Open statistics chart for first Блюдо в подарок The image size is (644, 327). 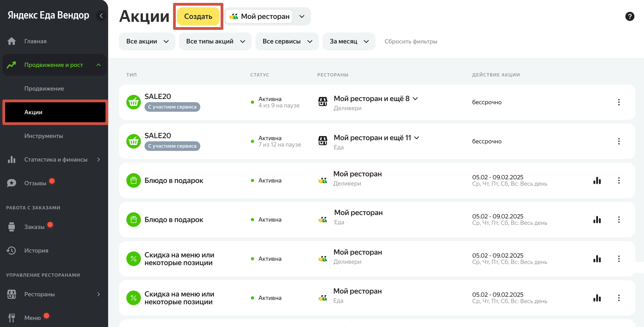[597, 180]
